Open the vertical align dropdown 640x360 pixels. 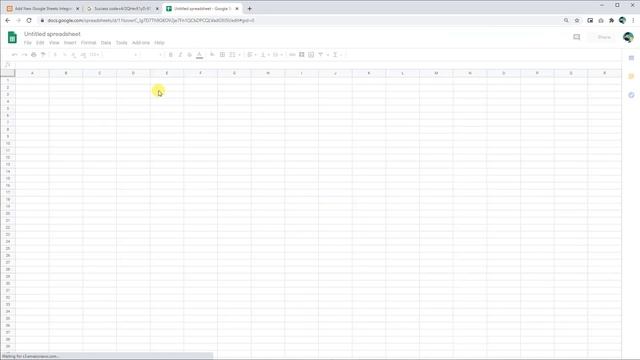[264, 55]
